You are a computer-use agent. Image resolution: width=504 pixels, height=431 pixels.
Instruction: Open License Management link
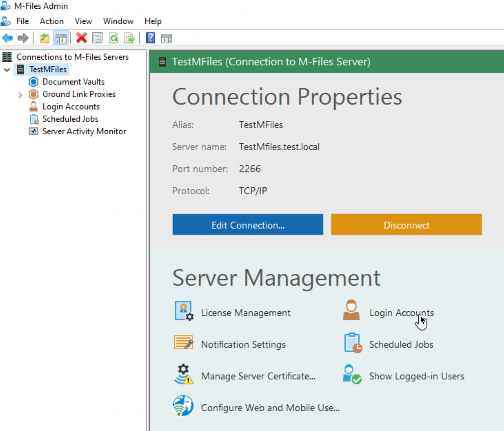click(246, 313)
